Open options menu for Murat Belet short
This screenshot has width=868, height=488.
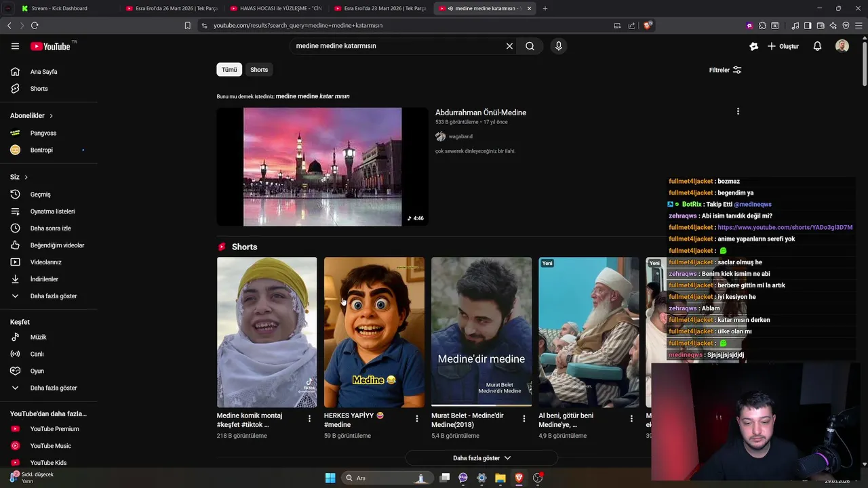click(524, 419)
